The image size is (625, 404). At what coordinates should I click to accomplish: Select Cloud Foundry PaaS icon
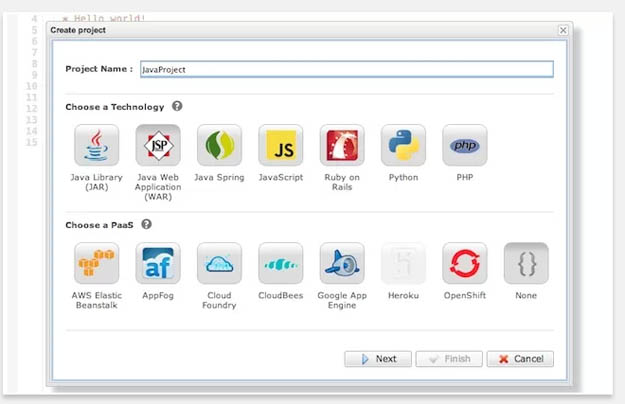click(219, 263)
